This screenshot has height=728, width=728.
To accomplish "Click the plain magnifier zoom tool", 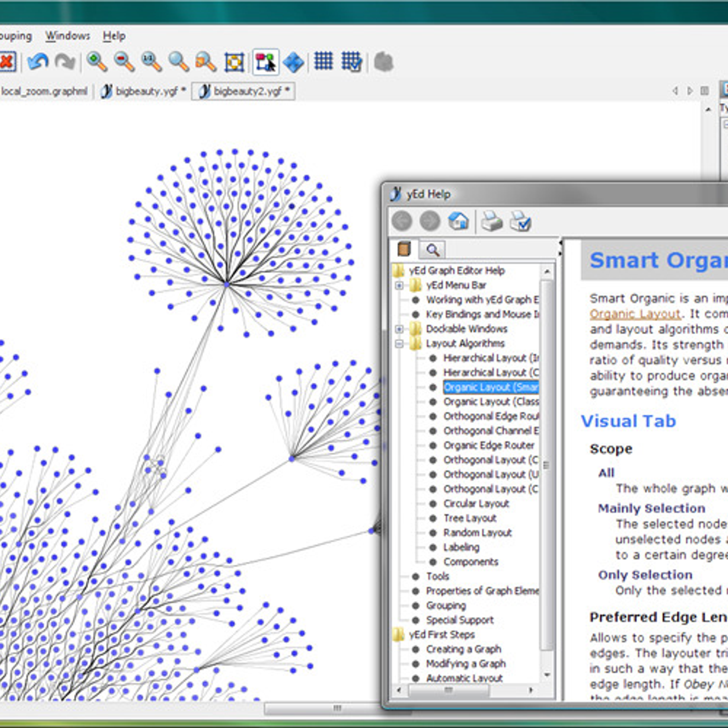I will pyautogui.click(x=178, y=62).
